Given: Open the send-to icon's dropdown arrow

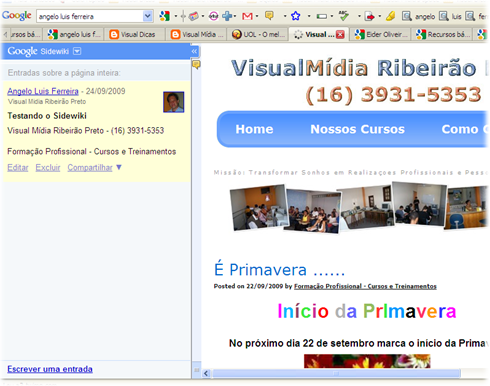Looking at the screenshot, I should [379, 16].
